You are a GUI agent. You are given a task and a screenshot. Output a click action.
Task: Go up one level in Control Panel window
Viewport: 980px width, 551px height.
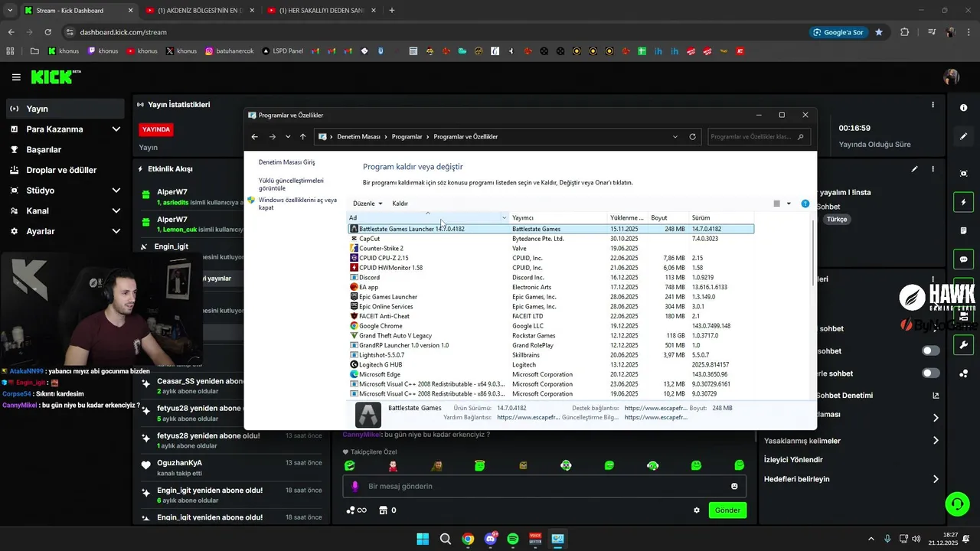click(x=303, y=137)
